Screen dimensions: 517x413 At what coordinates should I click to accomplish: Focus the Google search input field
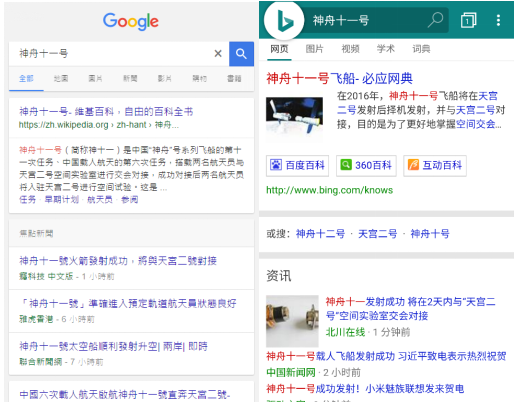point(112,54)
